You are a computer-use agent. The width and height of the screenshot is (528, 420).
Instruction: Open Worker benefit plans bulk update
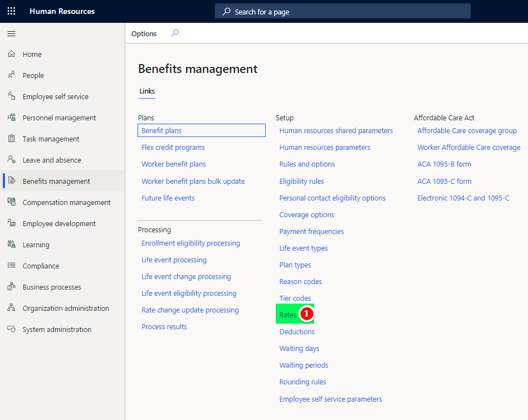coord(193,181)
